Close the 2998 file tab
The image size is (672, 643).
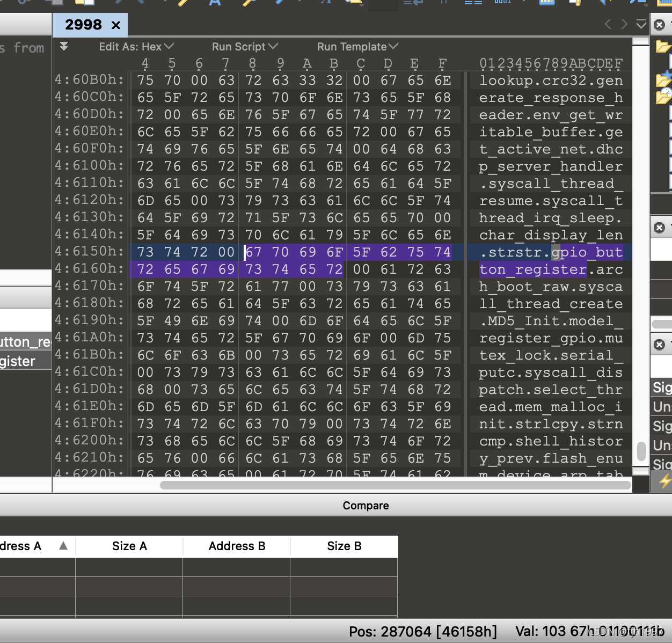[115, 25]
